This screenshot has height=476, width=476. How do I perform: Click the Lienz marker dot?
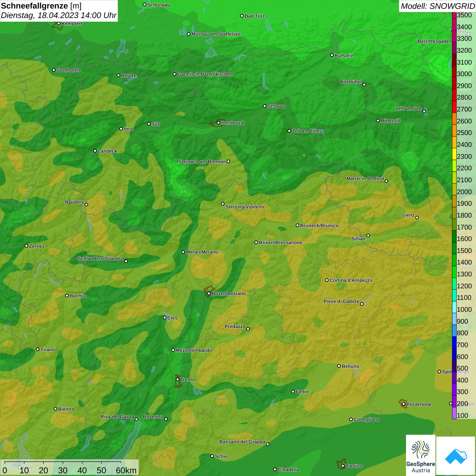coord(417,218)
